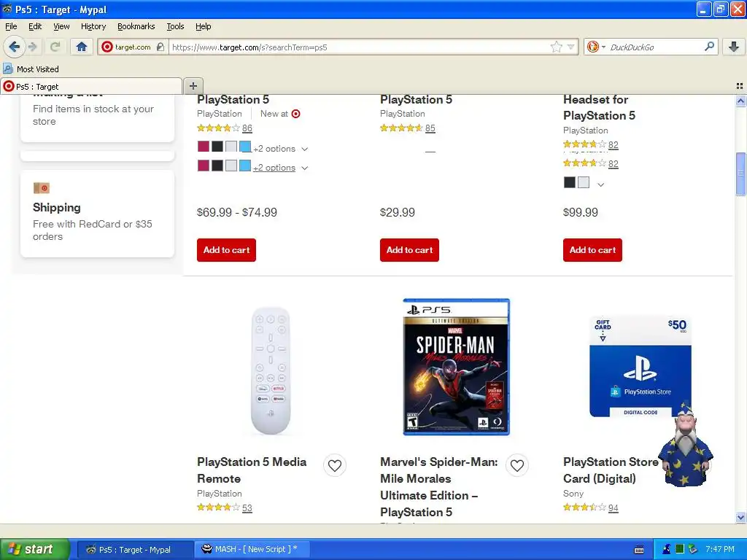Click the page scrollbar up arrow
This screenshot has width=747, height=560.
pos(740,101)
